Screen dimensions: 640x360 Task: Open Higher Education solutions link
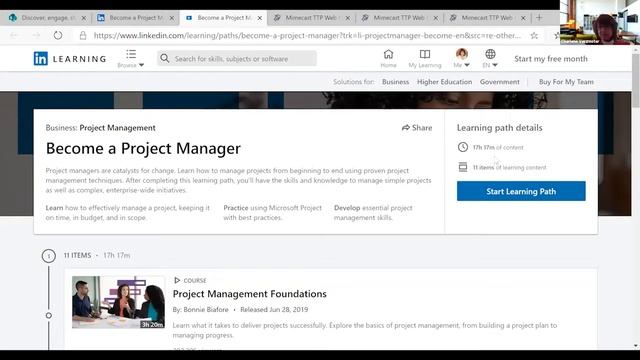coord(444,82)
